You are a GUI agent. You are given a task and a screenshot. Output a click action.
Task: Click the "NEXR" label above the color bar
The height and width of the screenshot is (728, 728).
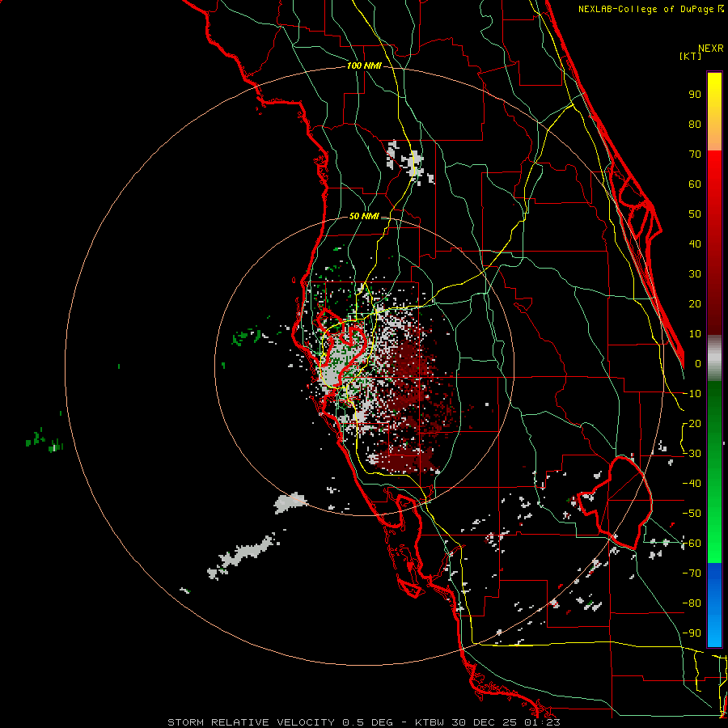[711, 49]
